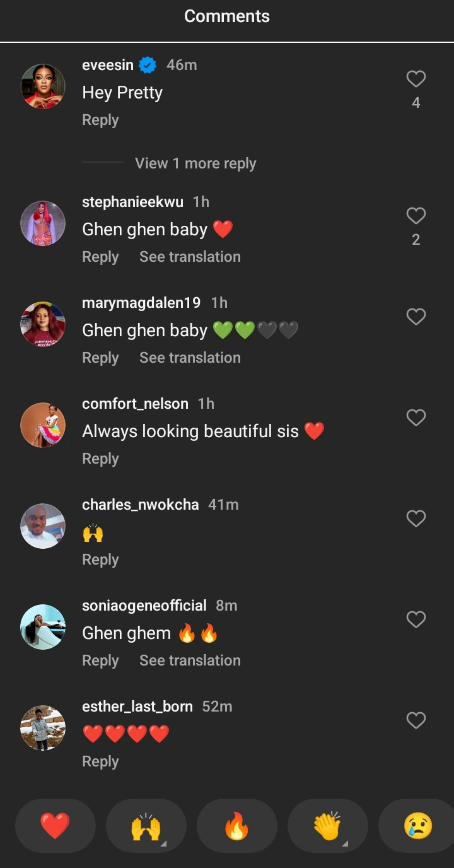Viewport: 454px width, 868px height.
Task: Expand View 1 more reply
Action: pos(195,163)
